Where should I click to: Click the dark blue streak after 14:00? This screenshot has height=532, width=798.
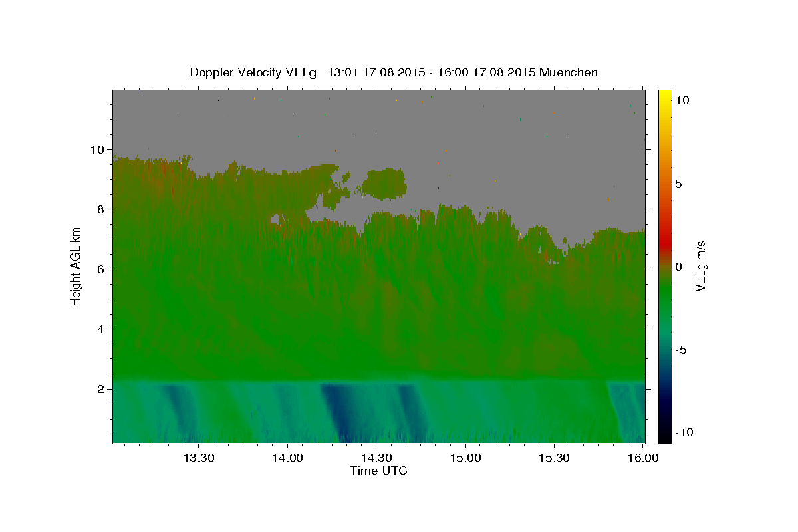pos(338,412)
